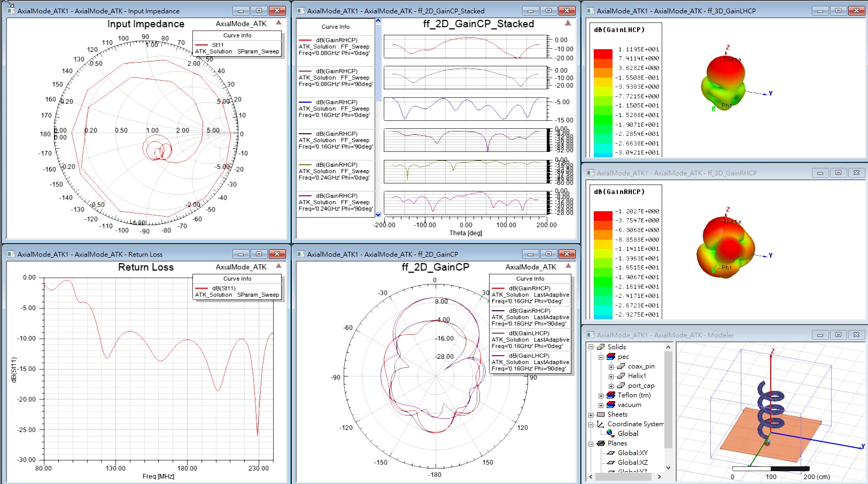This screenshot has width=868, height=484.
Task: Click the 'Theta [deg]' axis label
Action: (x=466, y=233)
